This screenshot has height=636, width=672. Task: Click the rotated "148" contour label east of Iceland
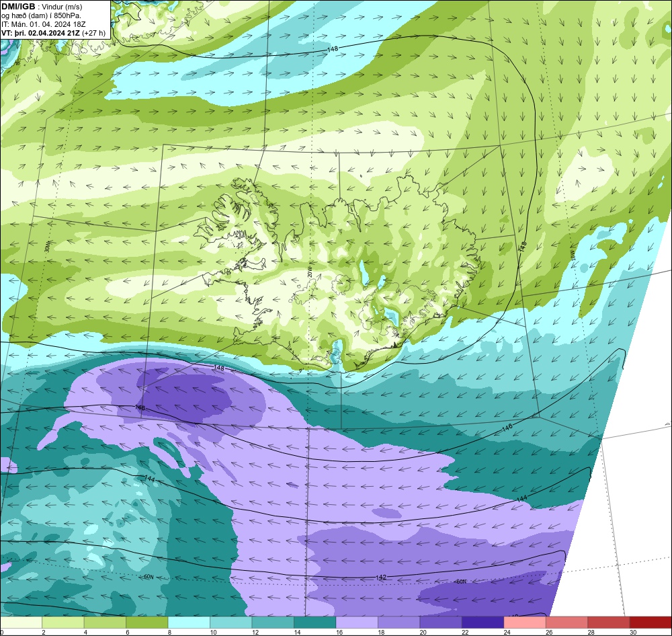point(523,246)
